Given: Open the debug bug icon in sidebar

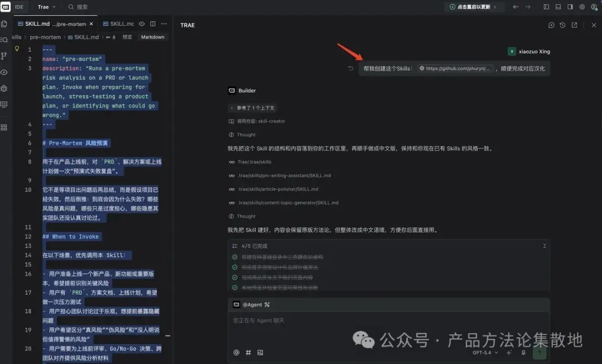Looking at the screenshot, I should coord(4,88).
